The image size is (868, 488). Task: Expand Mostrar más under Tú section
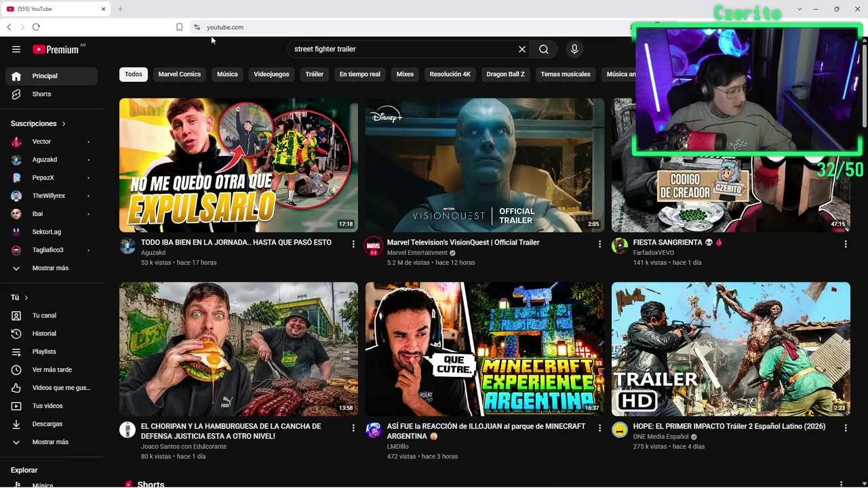(x=52, y=442)
